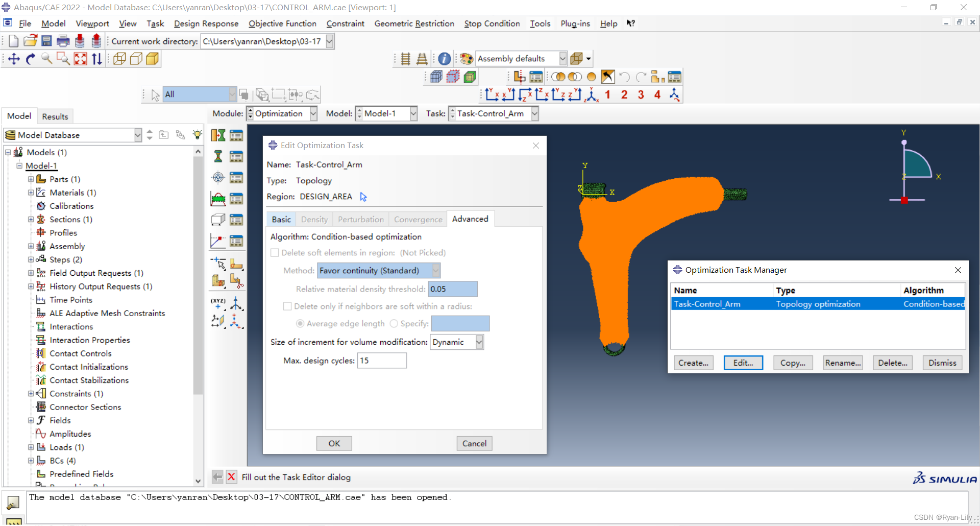
Task: Open the Design Response menu
Action: point(206,23)
